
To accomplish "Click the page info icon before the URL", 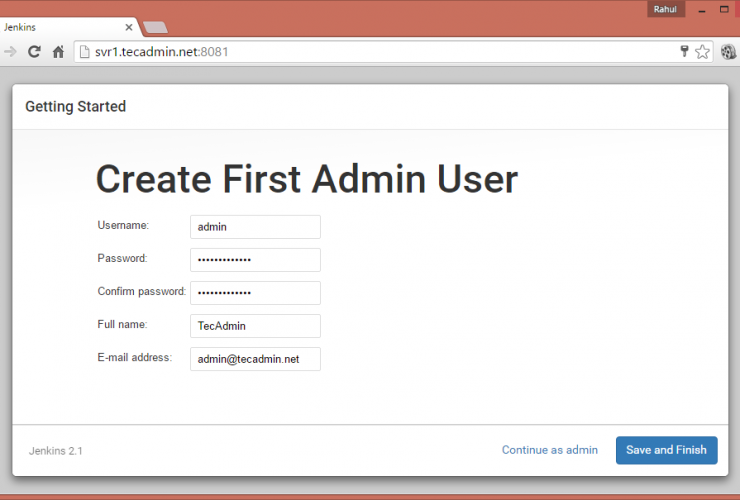I will [84, 51].
